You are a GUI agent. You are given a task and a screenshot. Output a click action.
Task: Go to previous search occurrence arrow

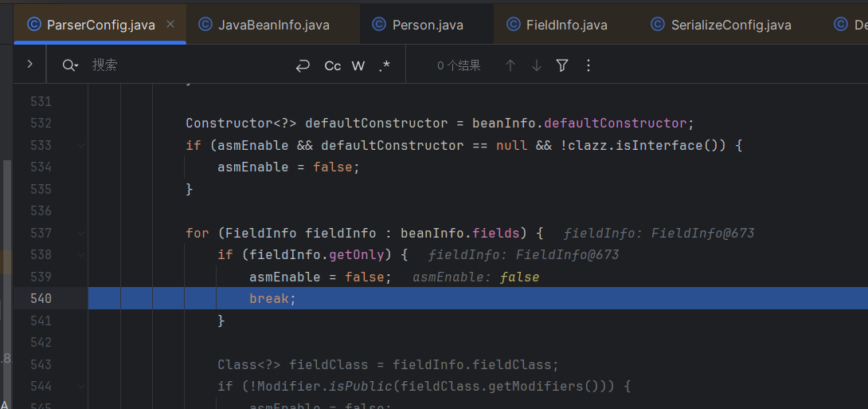(x=510, y=66)
